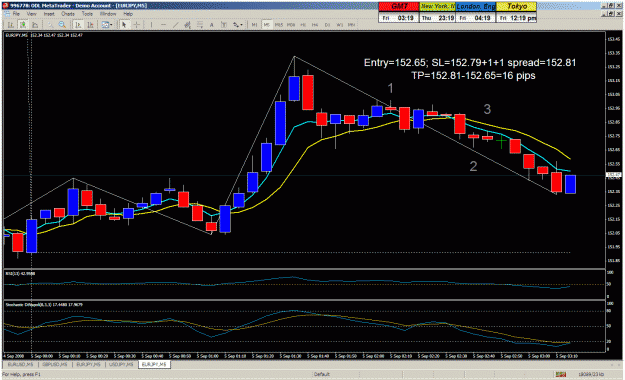
Task: Click the New York clock panel
Action: click(x=438, y=12)
